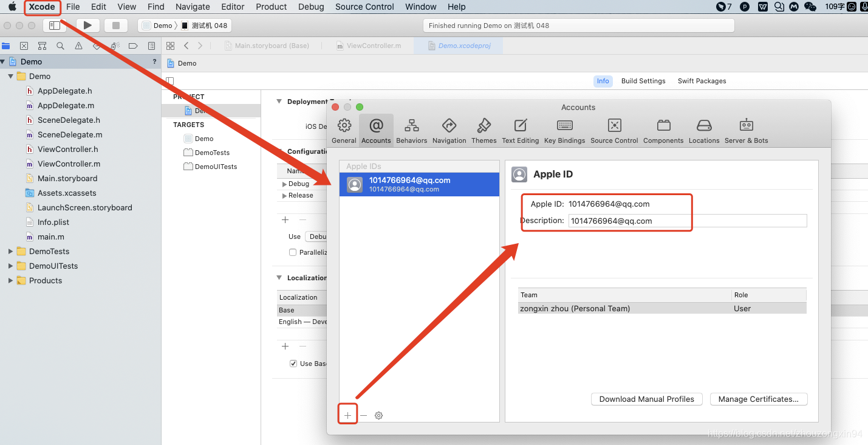Select Assets.xcassets in the navigator
The width and height of the screenshot is (868, 445).
pyautogui.click(x=67, y=193)
